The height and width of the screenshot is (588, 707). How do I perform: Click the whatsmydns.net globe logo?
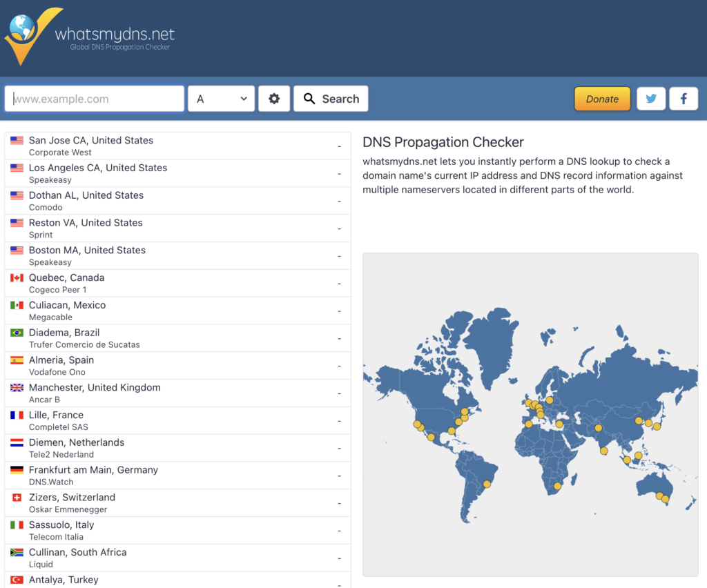pos(28,35)
